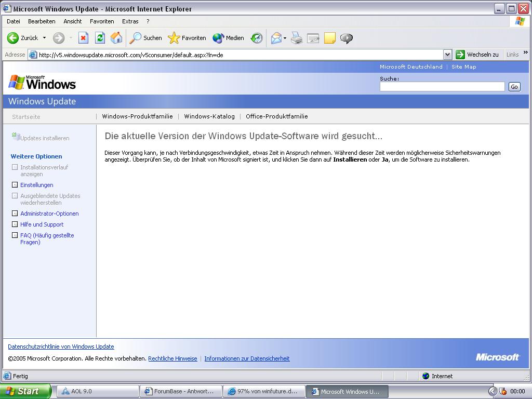
Task: Open the messenger speech bubble icon
Action: click(x=347, y=38)
